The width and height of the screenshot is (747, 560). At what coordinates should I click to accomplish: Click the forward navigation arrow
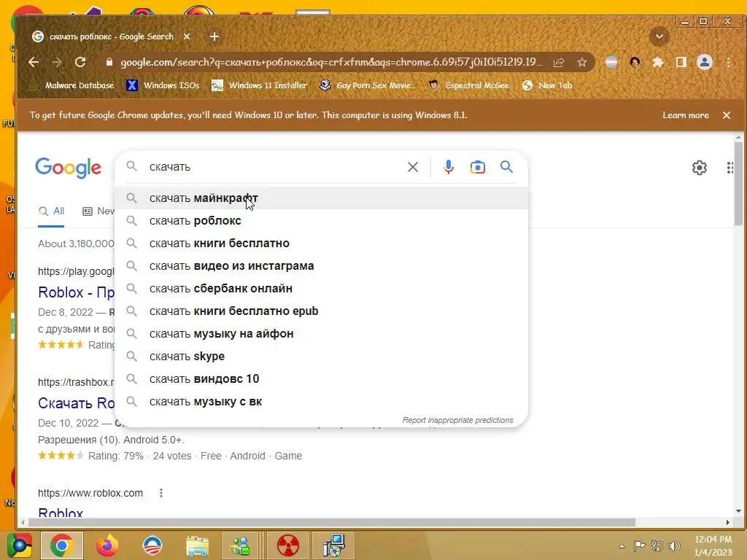click(57, 62)
